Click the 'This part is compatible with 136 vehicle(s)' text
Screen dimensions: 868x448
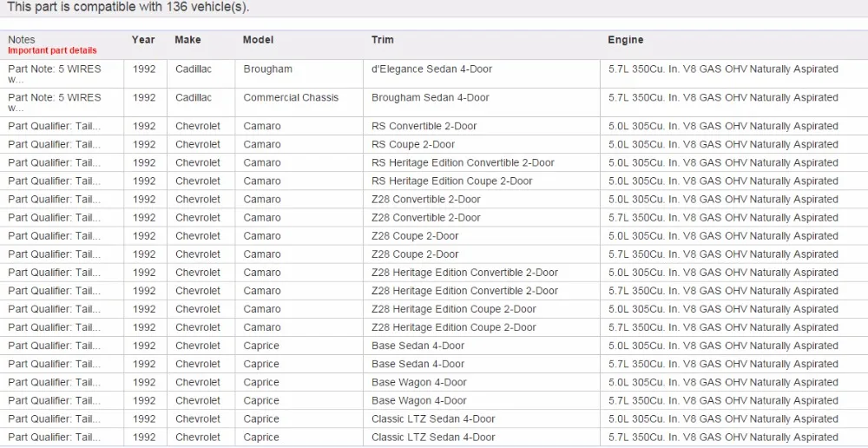point(128,8)
